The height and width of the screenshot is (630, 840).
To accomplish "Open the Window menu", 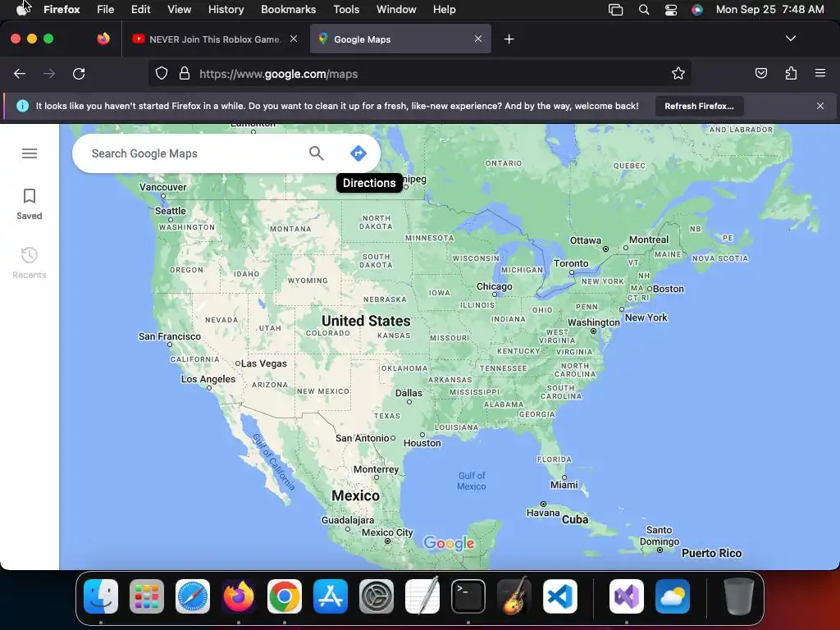I will (x=396, y=10).
